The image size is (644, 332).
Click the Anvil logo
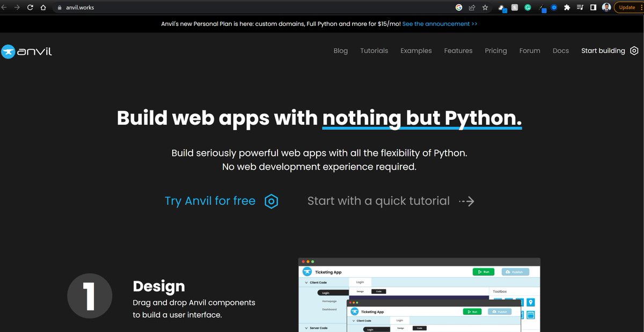pos(26,51)
